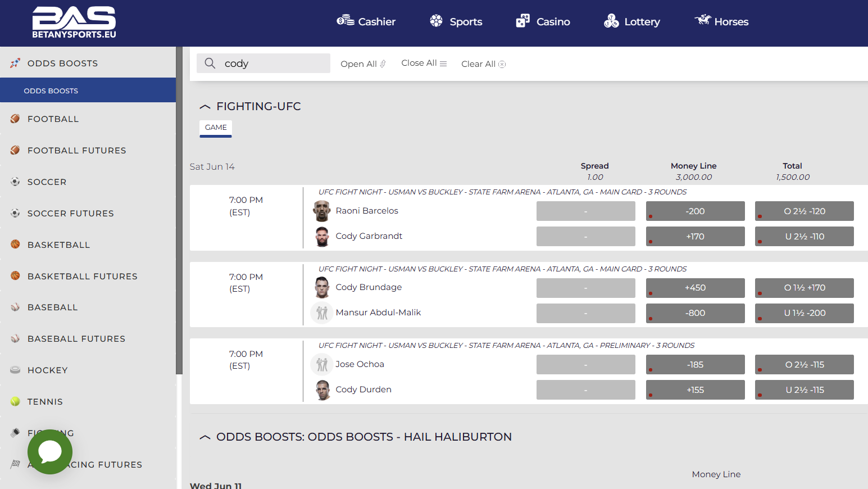Toggle Cody Garbrandt +170 moneyline selection

[x=695, y=236]
